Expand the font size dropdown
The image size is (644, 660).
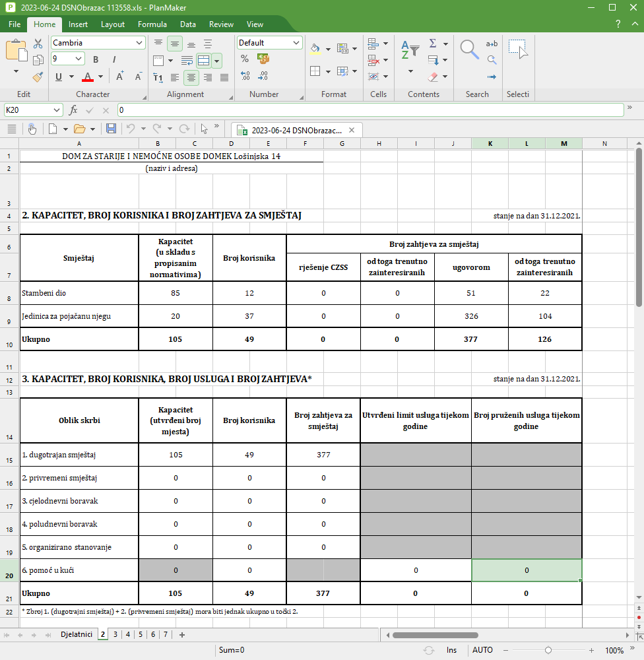(79, 59)
